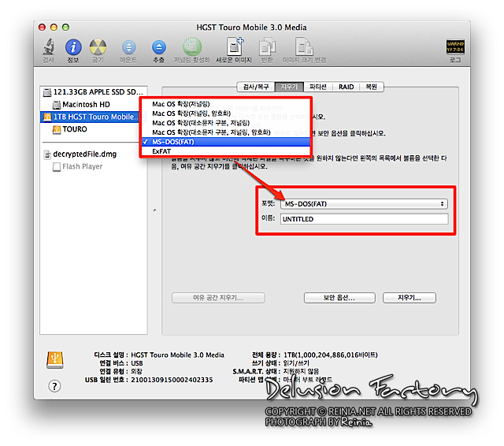This screenshot has height=446, width=504.
Task: Switch to Erase (지우기) tab
Action: pos(289,87)
